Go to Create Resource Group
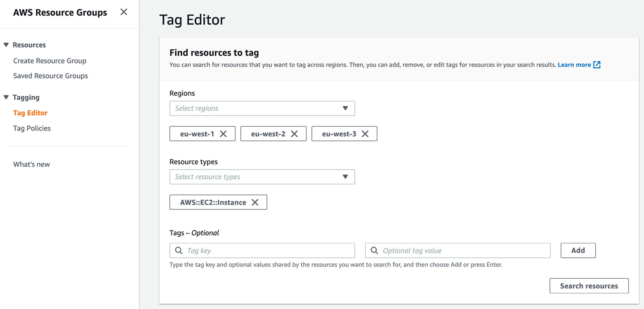 pos(50,61)
